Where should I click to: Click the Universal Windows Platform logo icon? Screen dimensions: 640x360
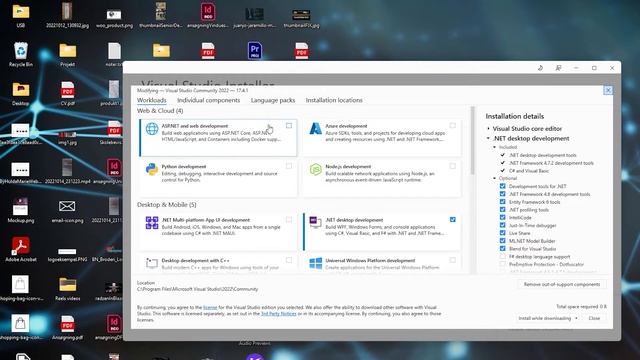click(316, 263)
